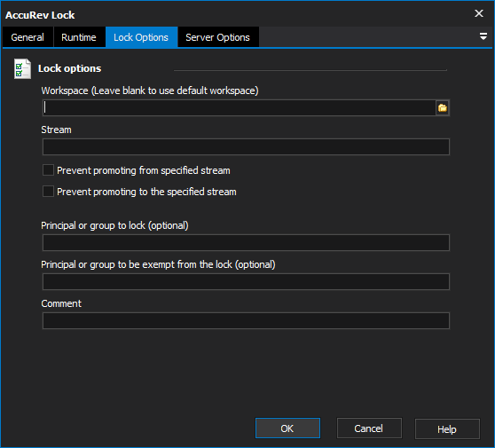Screen dimensions: 495x448
Task: Open the workspace folder browse icon
Action: pyautogui.click(x=443, y=108)
